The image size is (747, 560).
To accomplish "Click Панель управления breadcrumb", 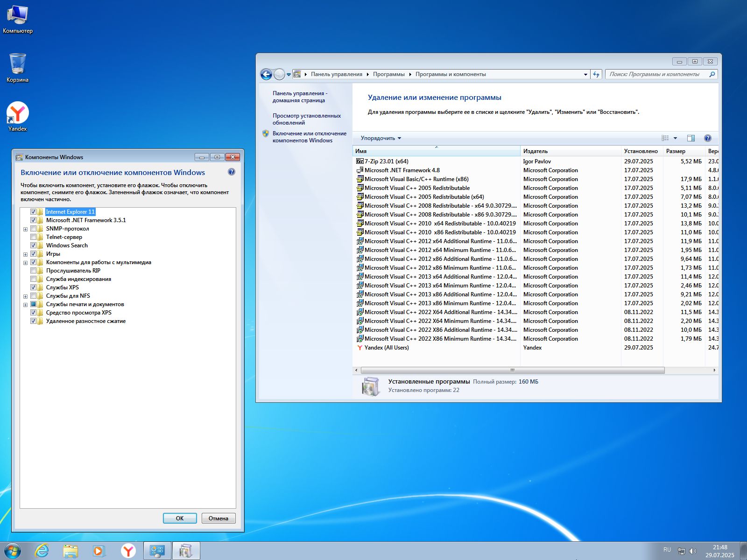I will click(337, 74).
